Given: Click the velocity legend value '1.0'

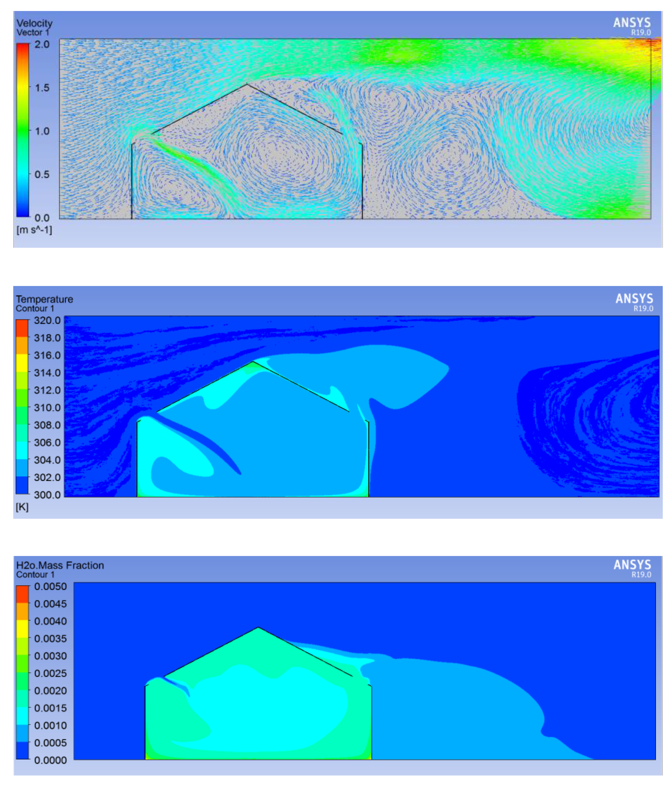Looking at the screenshot, I should pos(42,131).
